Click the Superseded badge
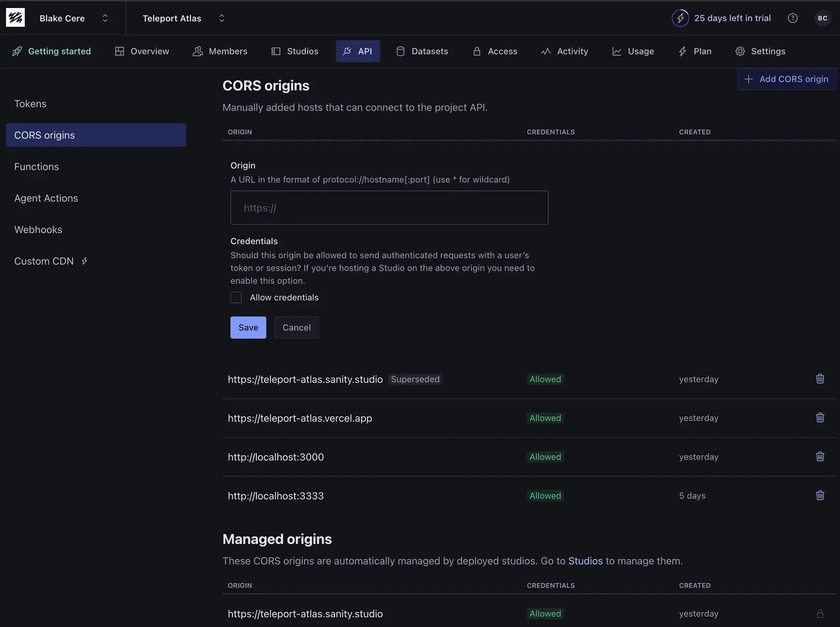The height and width of the screenshot is (627, 840). 415,379
